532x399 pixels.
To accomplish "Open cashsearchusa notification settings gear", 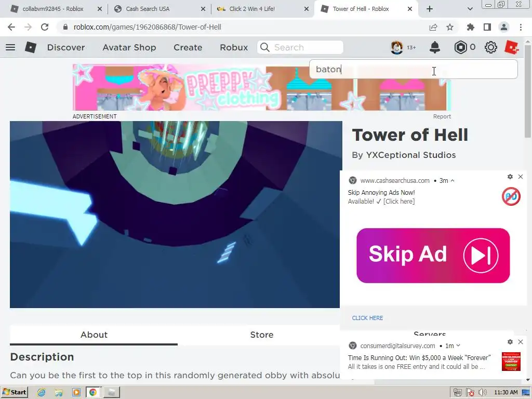I will point(510,177).
